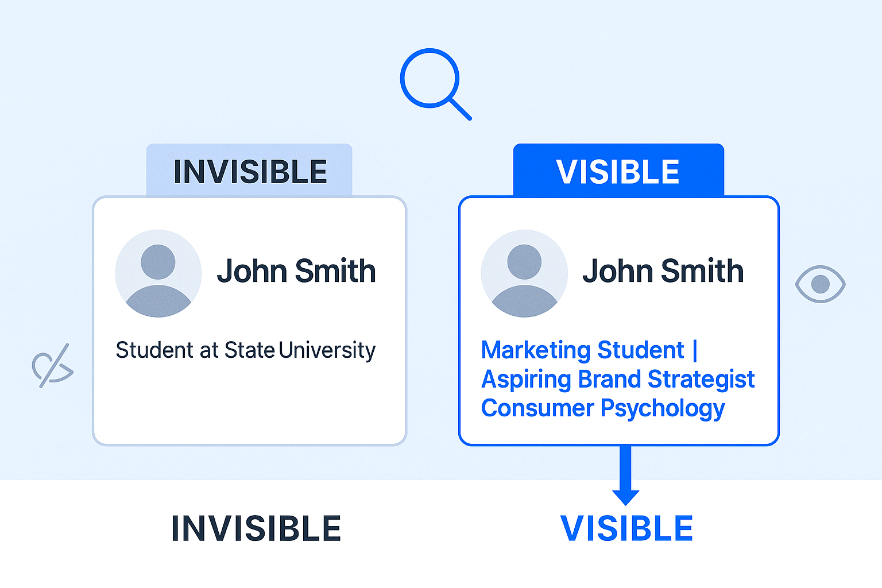Click the blue VISIBLE label at the bottom
Screen dimensions: 882x588
point(626,528)
